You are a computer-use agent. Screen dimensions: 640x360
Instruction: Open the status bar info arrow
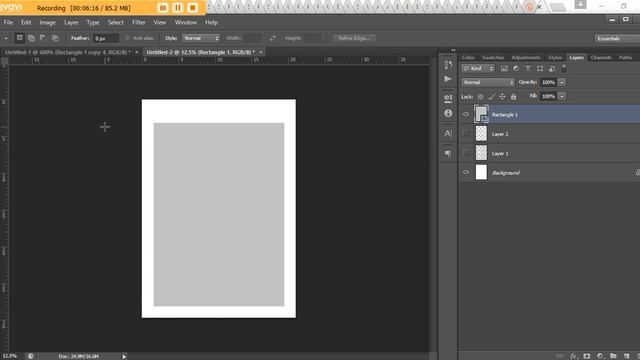[124, 356]
